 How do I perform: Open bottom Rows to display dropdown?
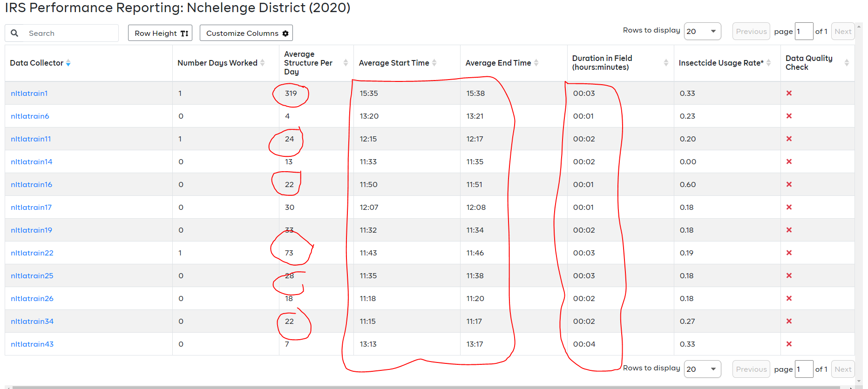click(702, 369)
